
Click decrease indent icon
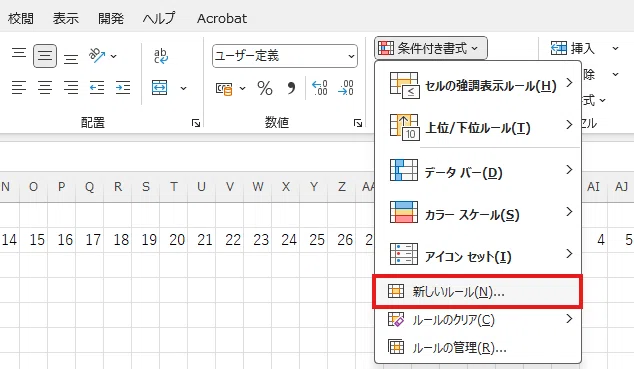pos(97,87)
